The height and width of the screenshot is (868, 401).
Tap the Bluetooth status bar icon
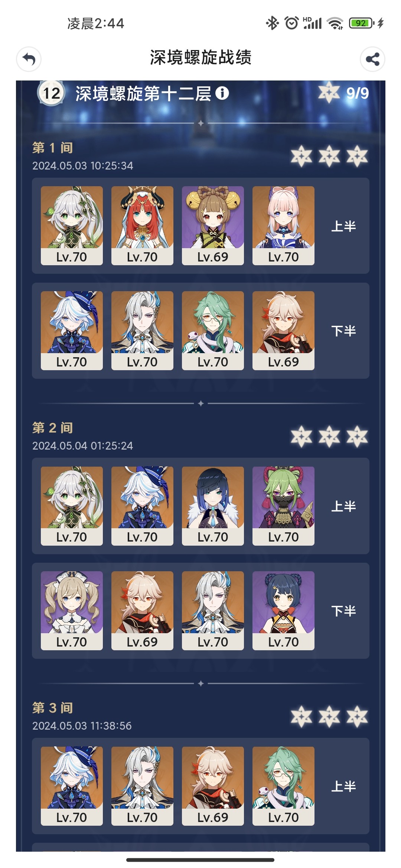click(x=272, y=23)
